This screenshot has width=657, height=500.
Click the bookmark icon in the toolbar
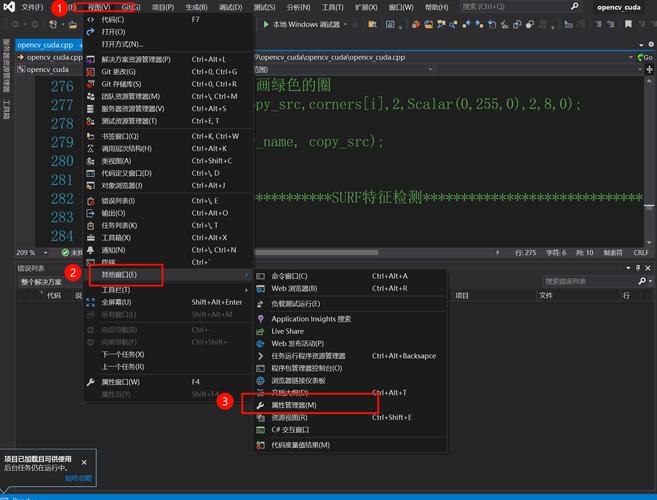628,24
